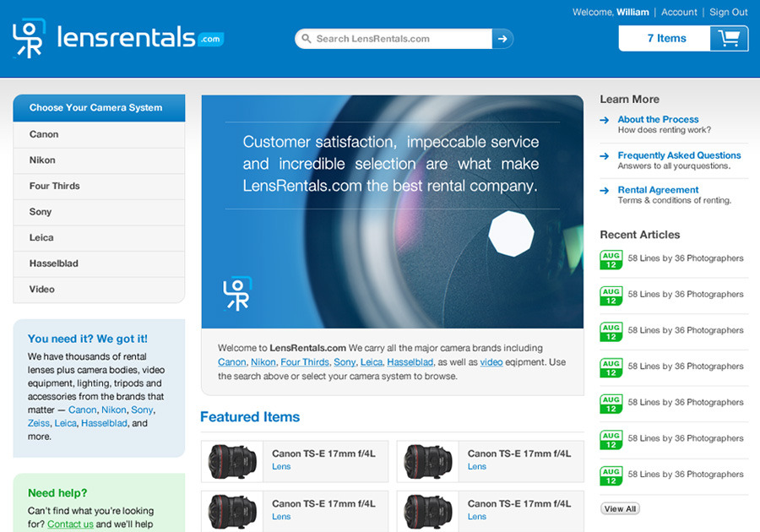Open Frequently Asked Questions
The height and width of the screenshot is (532, 760).
[679, 155]
